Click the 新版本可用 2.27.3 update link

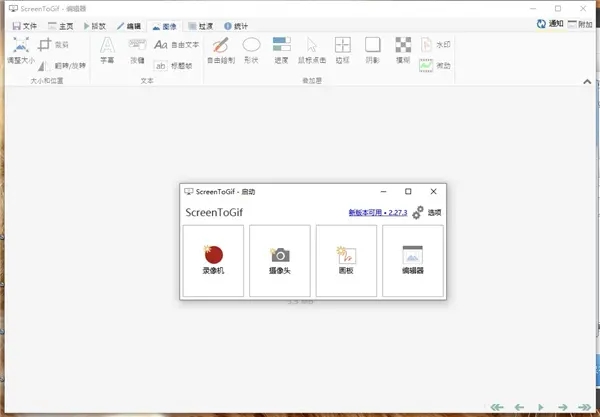click(x=379, y=213)
